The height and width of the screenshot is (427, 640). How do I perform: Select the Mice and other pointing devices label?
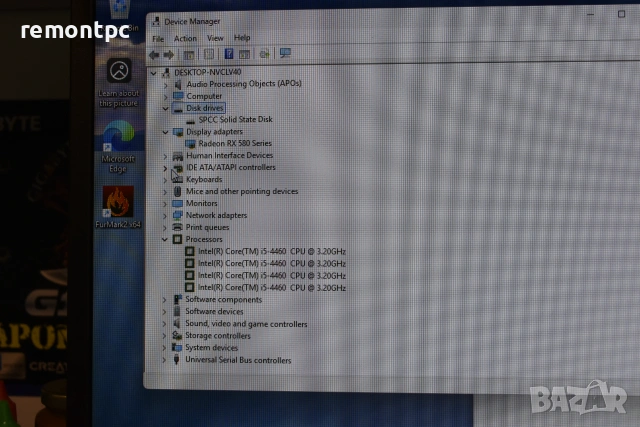pos(242,191)
